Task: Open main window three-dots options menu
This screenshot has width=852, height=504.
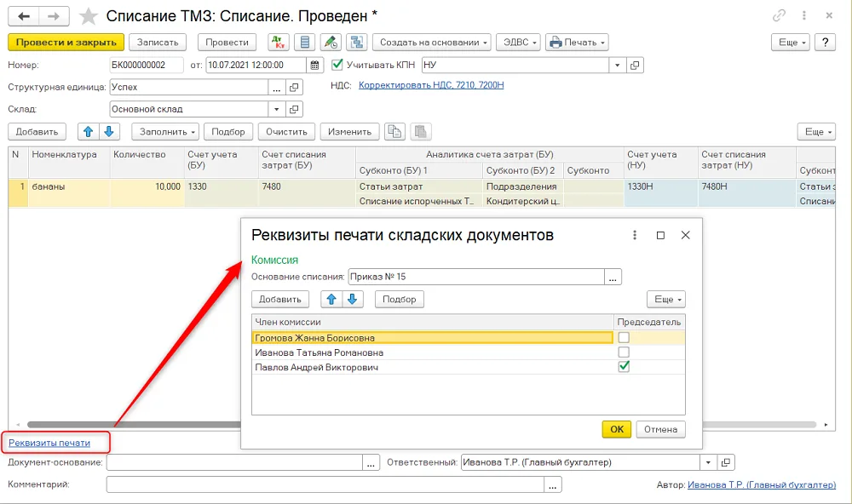Action: coord(803,15)
